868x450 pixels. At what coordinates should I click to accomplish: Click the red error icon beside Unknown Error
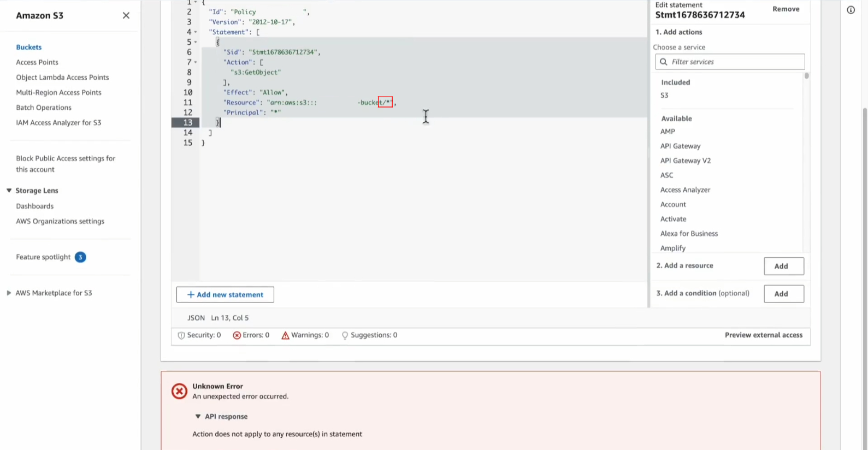coord(179,391)
